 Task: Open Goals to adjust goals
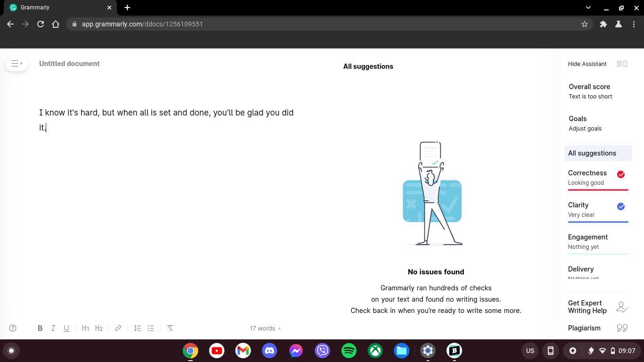[x=585, y=123]
